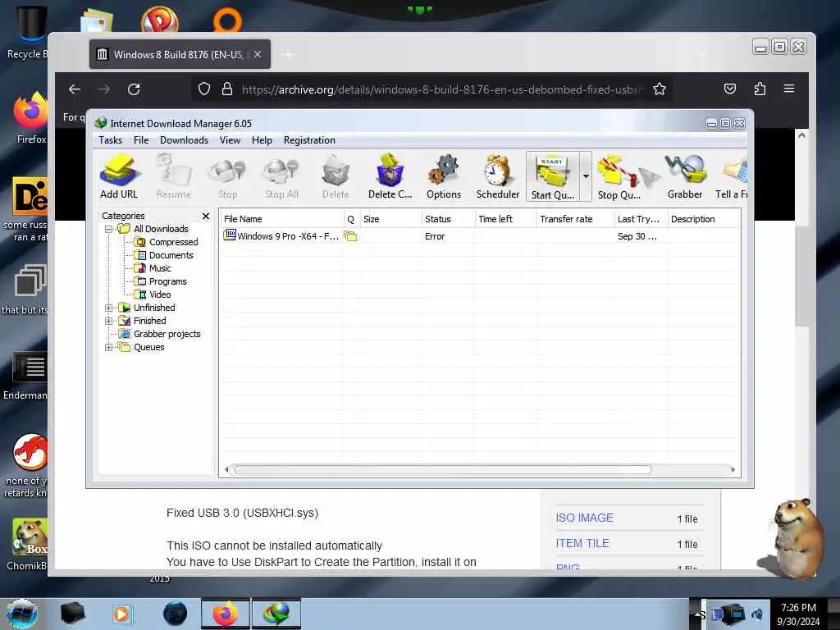Click the download list horizontal scrollbar

[443, 470]
